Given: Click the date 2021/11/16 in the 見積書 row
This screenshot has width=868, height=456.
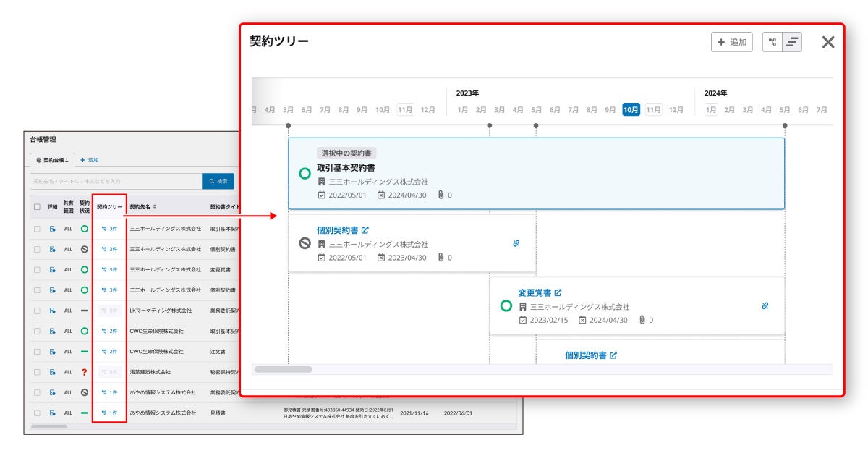Looking at the screenshot, I should pos(414,413).
